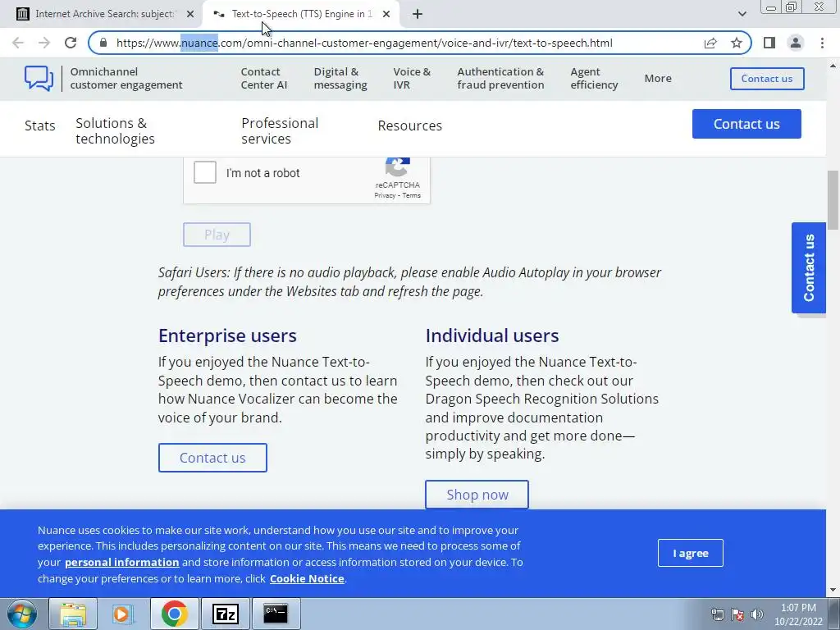Check the I'm not a robot box
The image size is (840, 630).
(204, 172)
